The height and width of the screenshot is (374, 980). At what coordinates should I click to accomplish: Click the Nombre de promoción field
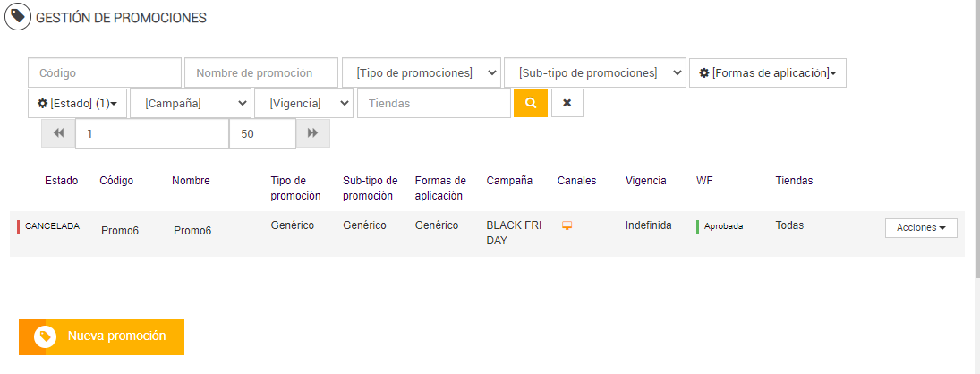click(x=261, y=72)
